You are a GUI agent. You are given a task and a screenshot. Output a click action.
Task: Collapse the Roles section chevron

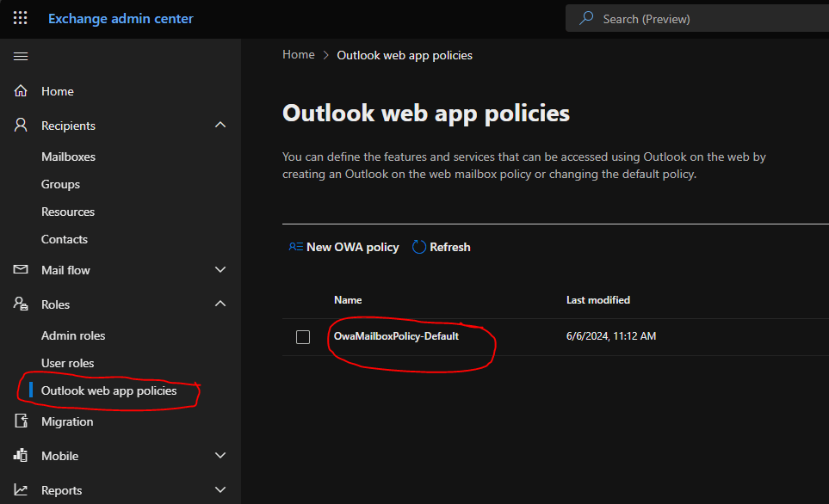[x=220, y=304]
